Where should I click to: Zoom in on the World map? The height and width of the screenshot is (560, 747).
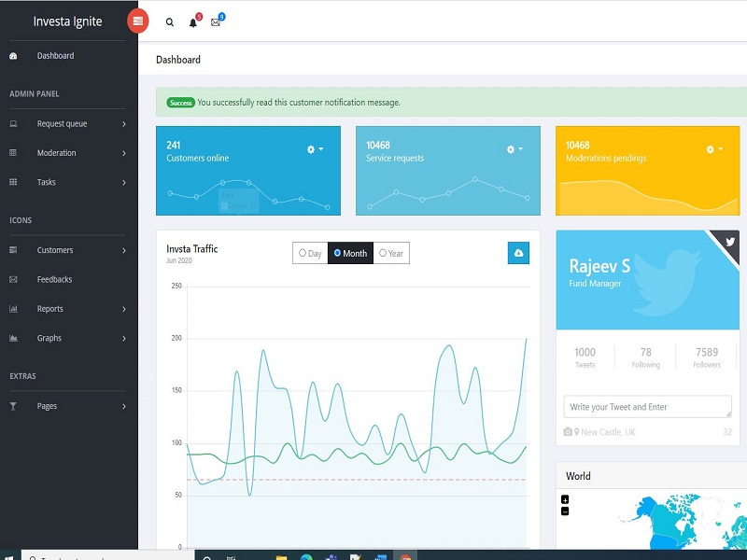[565, 500]
